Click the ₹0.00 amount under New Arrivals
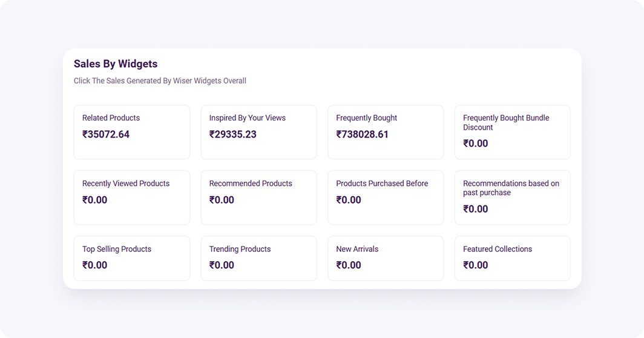644x338 pixels. [x=349, y=265]
